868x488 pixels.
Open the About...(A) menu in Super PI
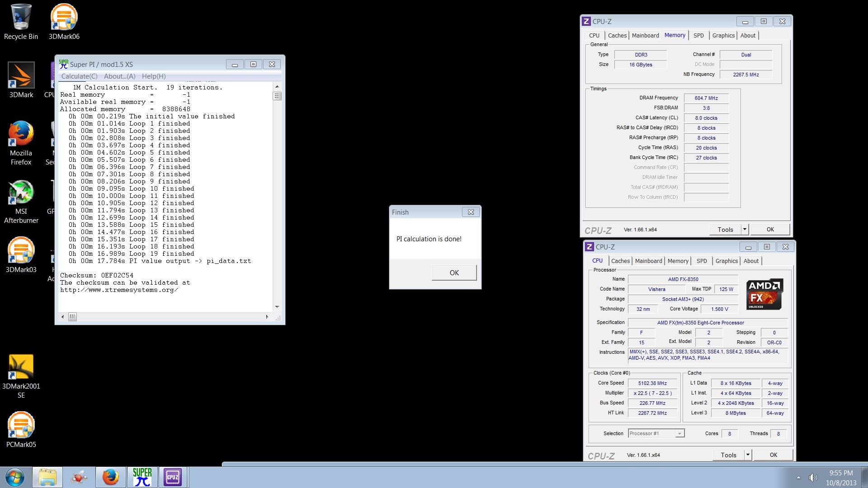click(120, 76)
